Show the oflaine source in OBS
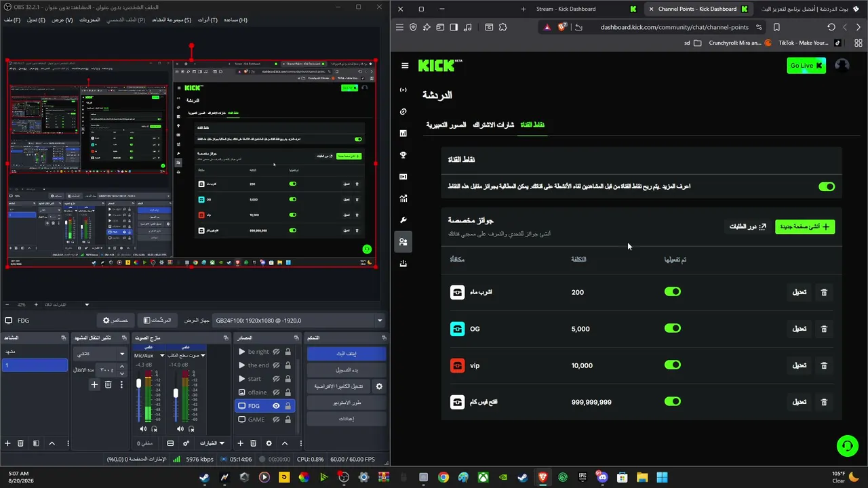868x488 pixels. click(x=276, y=392)
